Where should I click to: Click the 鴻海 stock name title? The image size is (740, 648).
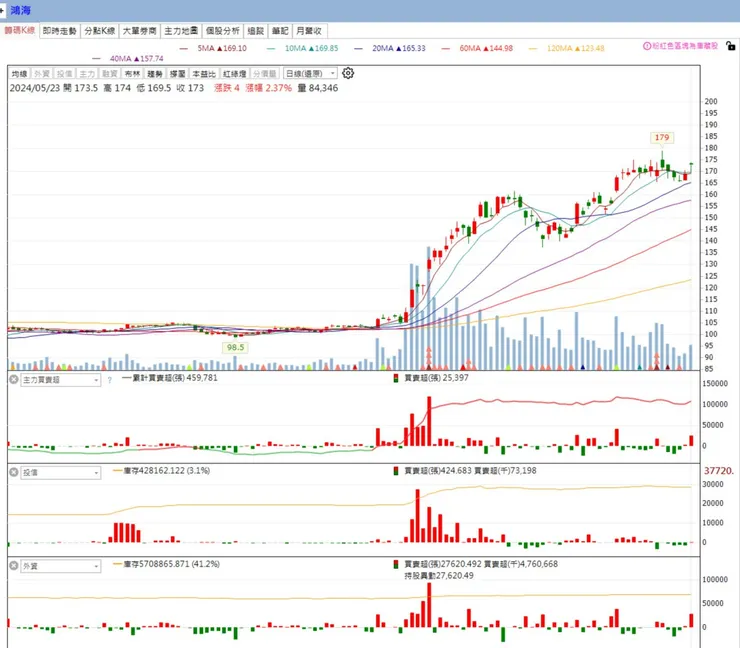pyautogui.click(x=20, y=10)
